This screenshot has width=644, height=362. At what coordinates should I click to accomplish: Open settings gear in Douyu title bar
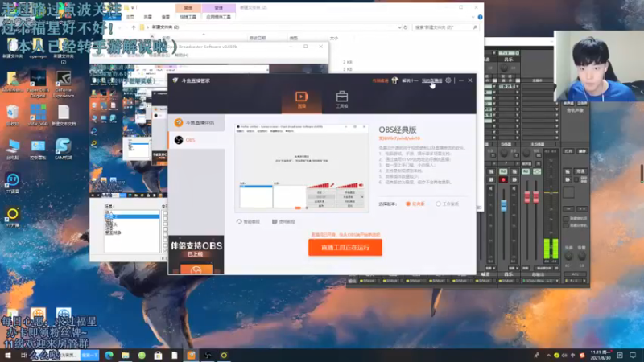click(448, 80)
